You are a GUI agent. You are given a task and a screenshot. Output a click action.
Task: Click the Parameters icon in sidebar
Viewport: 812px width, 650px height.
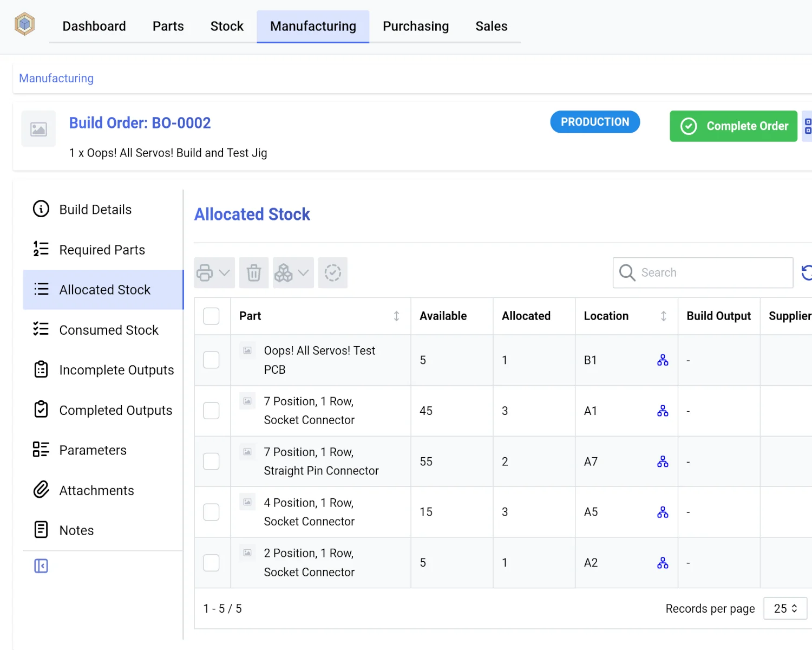pos(41,449)
